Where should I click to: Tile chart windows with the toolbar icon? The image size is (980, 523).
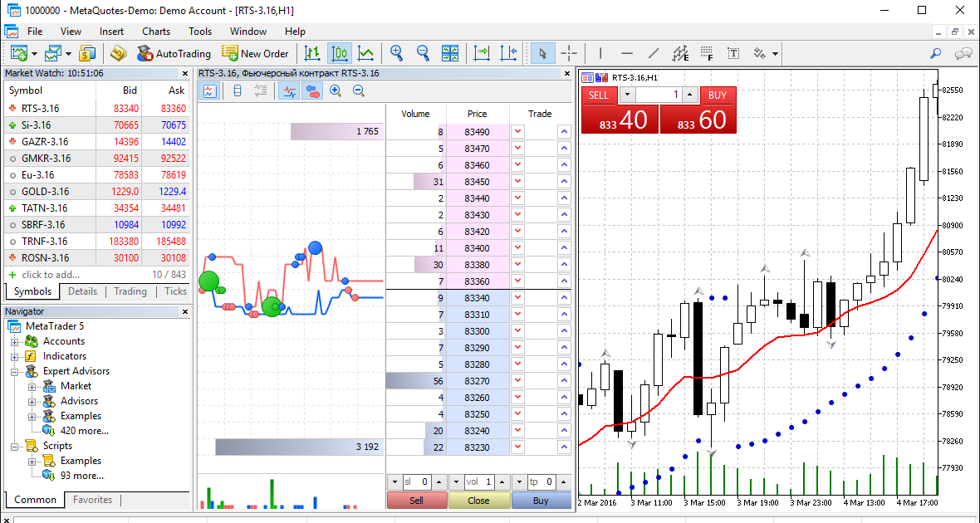tap(450, 54)
